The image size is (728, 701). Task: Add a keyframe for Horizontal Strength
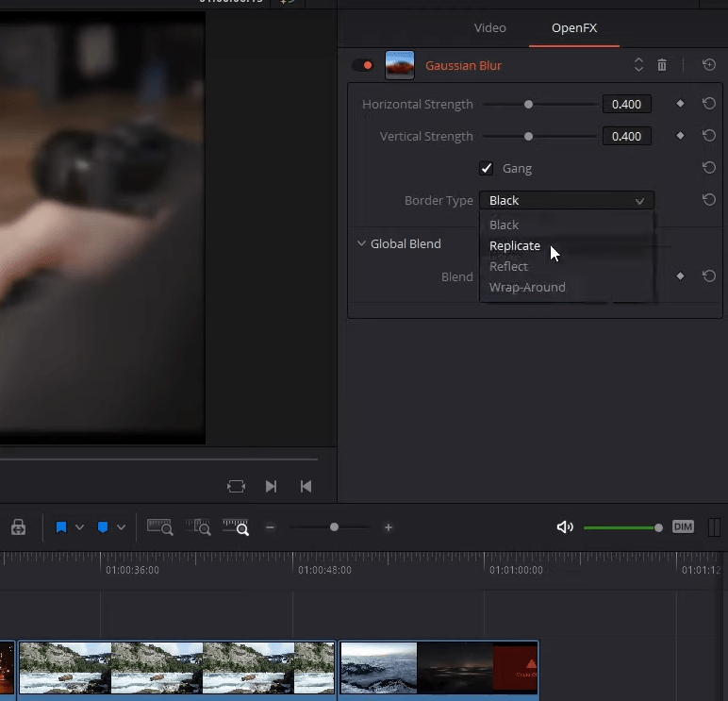point(680,104)
